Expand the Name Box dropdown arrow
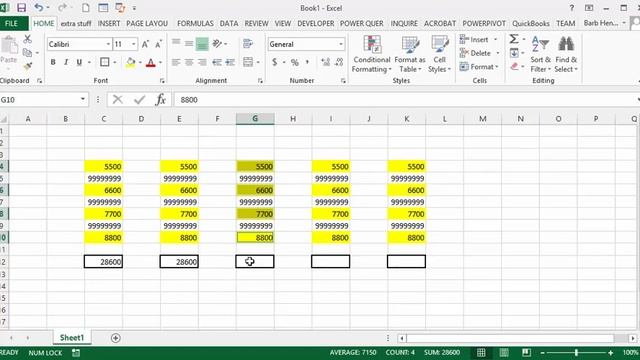This screenshot has height=360, width=640. pyautogui.click(x=82, y=99)
